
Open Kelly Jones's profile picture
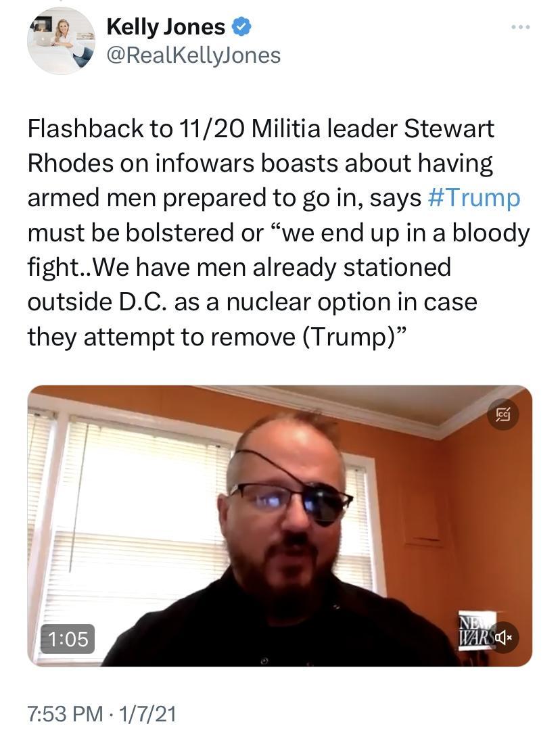pyautogui.click(x=60, y=41)
